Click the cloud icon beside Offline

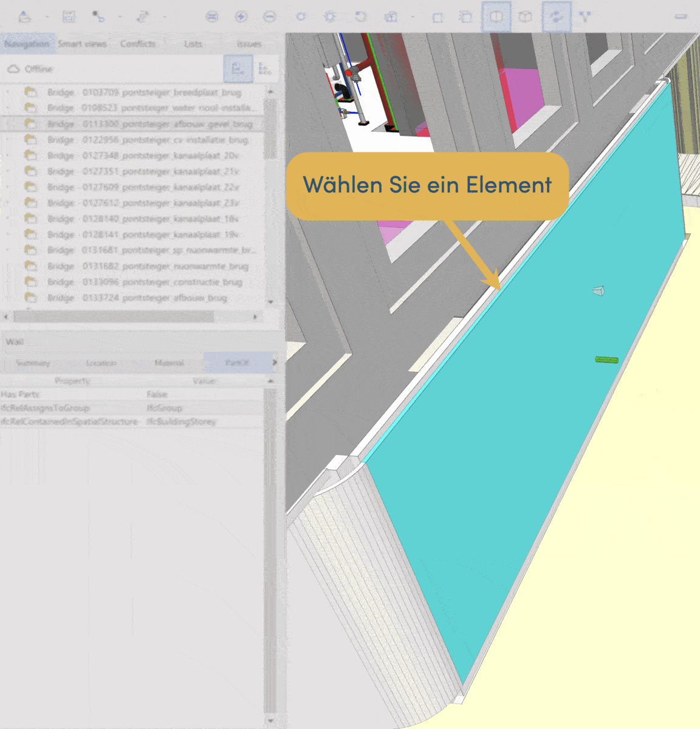pyautogui.click(x=13, y=69)
